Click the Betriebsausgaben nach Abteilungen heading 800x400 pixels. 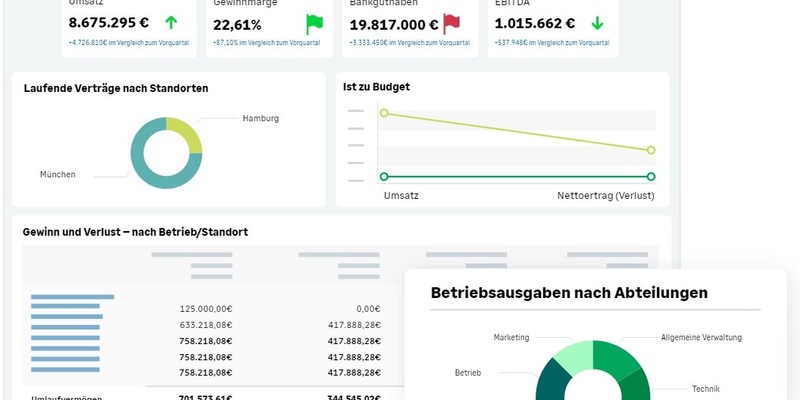tap(569, 293)
